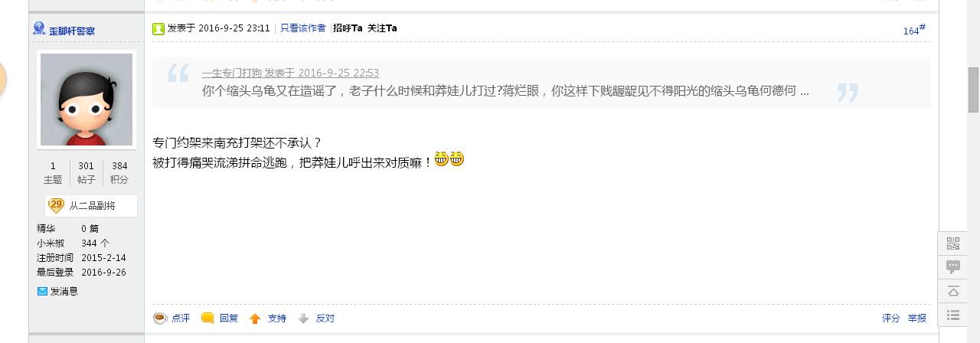The width and height of the screenshot is (980, 343).
Task: Click the 点评 coffee cup icon
Action: coord(160,318)
